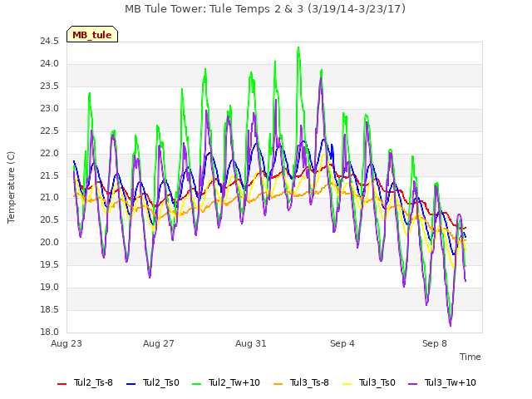Click the 23.0 y-axis tick label
This screenshot has width=532, height=399.
tap(50, 109)
